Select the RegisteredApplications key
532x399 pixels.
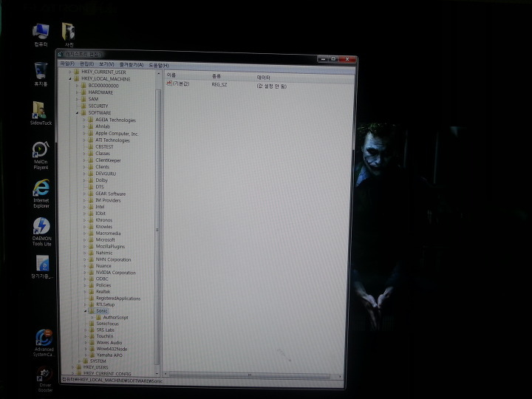point(118,299)
